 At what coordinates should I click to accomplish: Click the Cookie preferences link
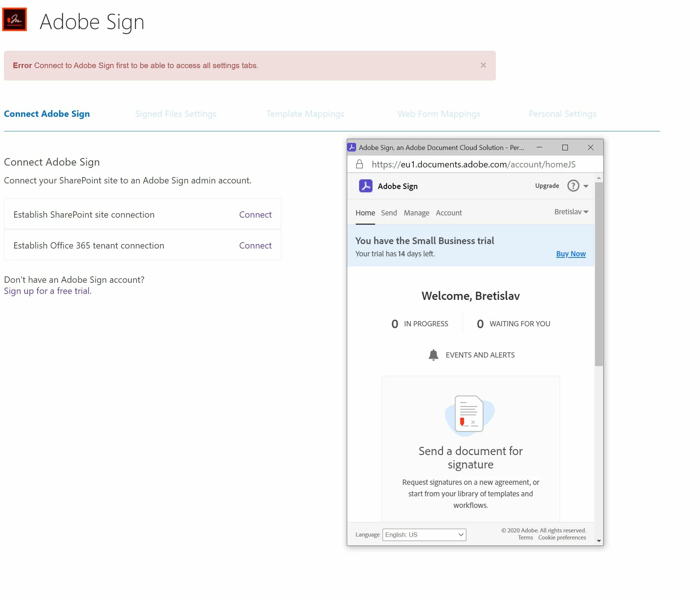pyautogui.click(x=562, y=538)
